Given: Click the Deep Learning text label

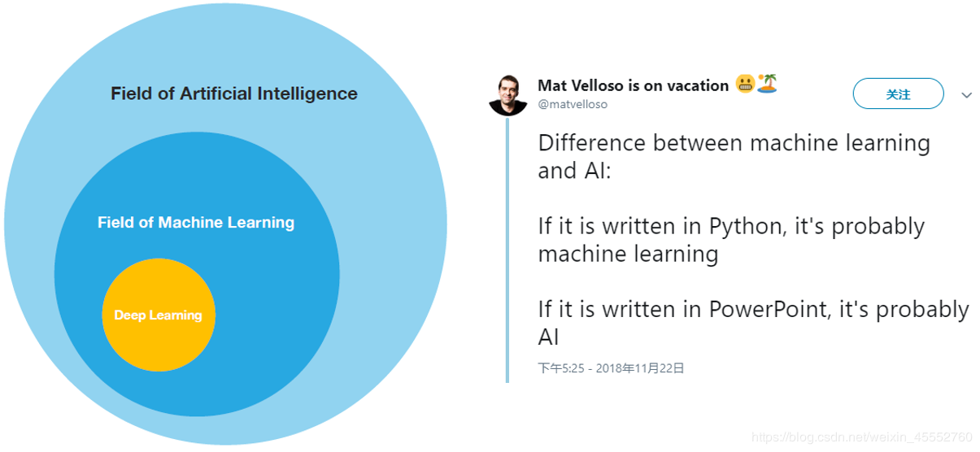Looking at the screenshot, I should point(158,315).
